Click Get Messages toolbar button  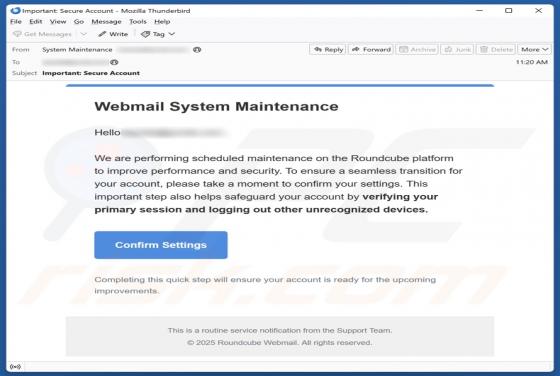pos(42,34)
